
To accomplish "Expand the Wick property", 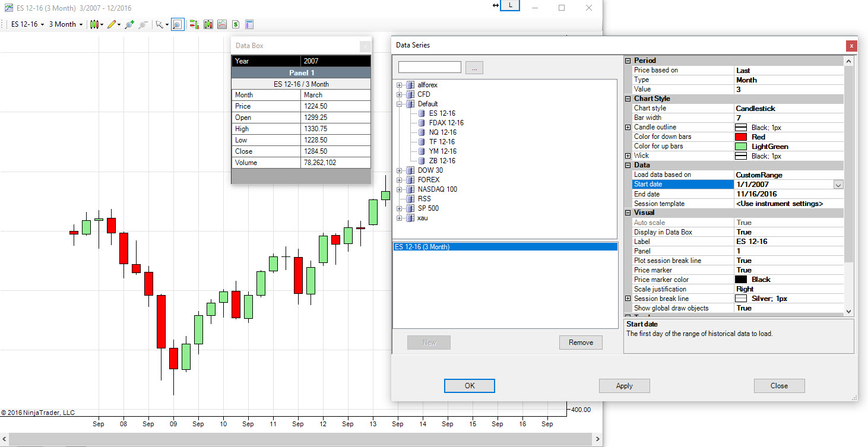I will click(x=628, y=156).
